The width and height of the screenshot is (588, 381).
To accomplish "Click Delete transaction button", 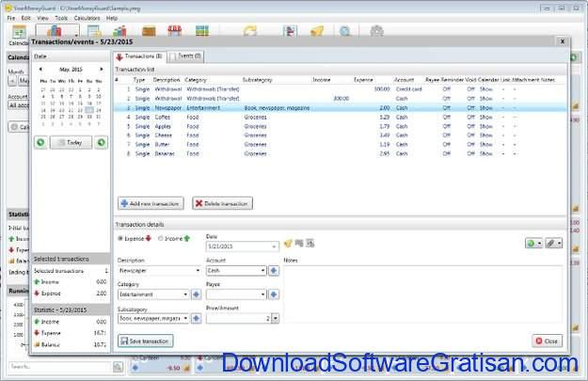I will 222,203.
